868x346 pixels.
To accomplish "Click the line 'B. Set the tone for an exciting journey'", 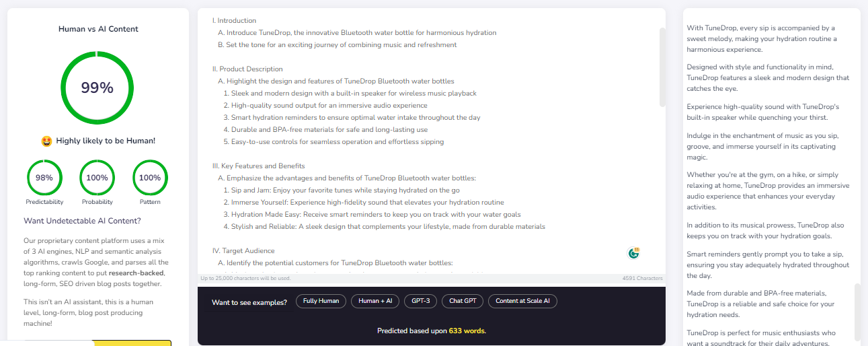I will click(x=337, y=45).
